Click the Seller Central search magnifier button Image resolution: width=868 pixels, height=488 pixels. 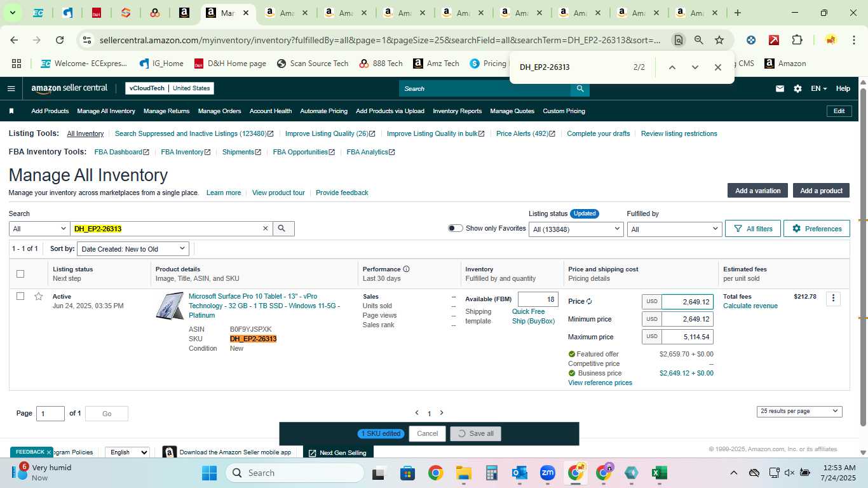(580, 88)
